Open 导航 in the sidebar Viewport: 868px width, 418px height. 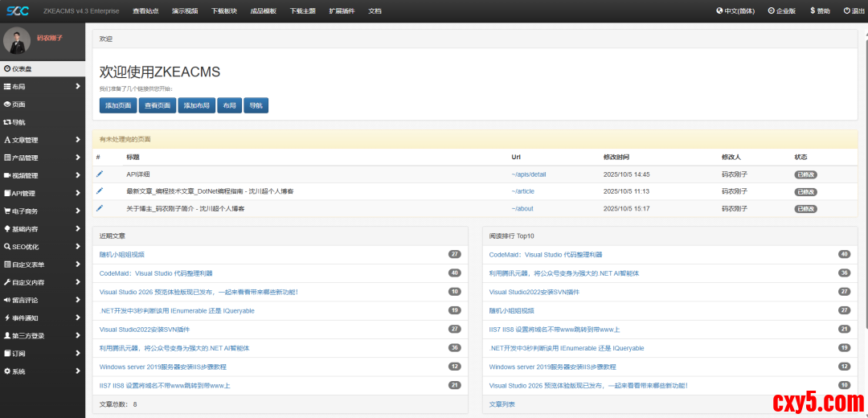[18, 122]
